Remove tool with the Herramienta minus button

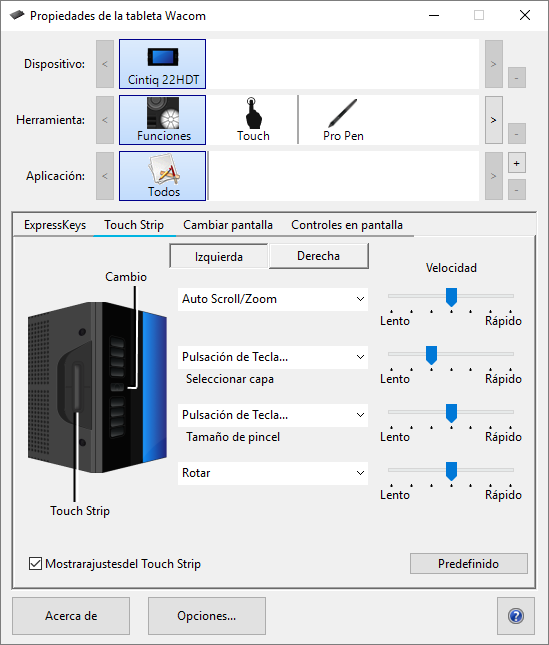point(517,134)
